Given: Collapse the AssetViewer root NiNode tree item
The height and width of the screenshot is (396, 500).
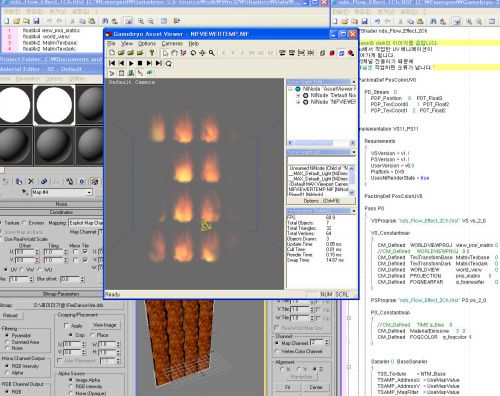Looking at the screenshot, I should tap(291, 89).
